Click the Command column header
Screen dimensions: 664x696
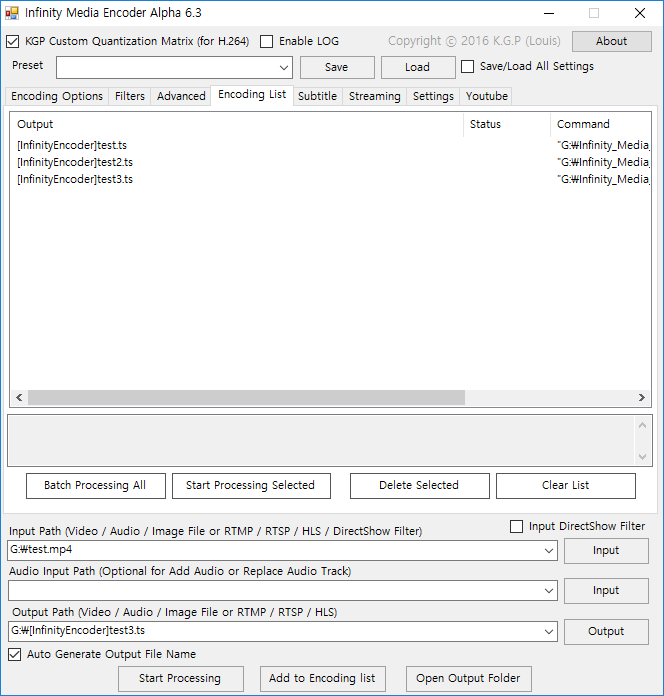601,124
